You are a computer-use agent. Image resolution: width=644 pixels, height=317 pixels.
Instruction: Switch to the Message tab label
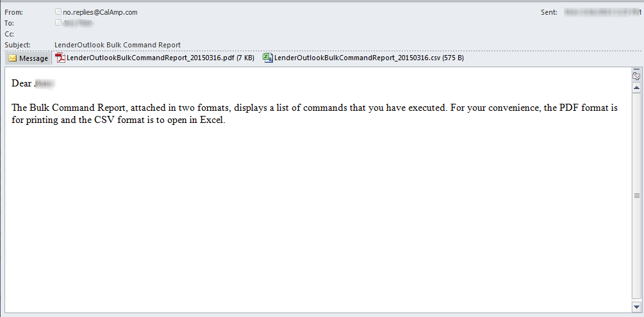[x=33, y=58]
